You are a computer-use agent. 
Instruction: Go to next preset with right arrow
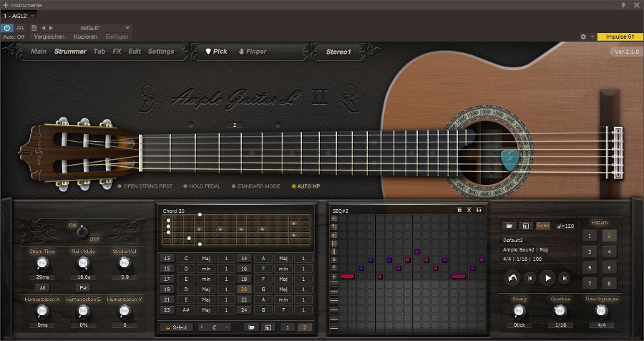point(51,28)
